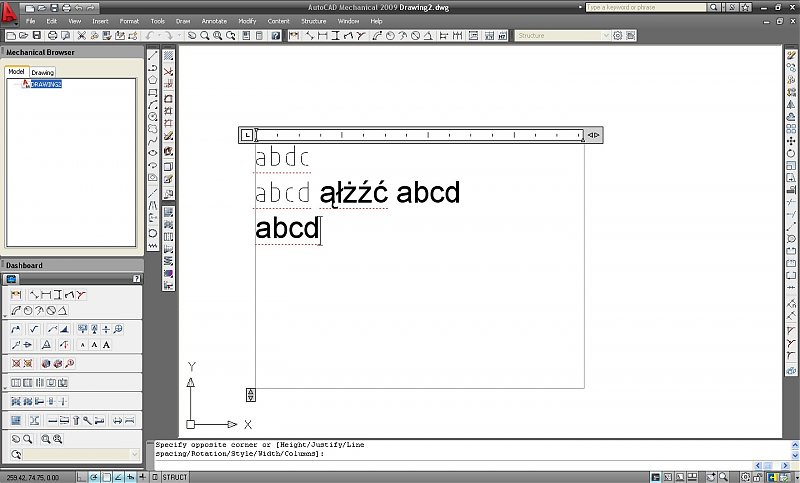Click the Dashboard magnifier zoom icon
The height and width of the screenshot is (483, 800).
click(28, 439)
